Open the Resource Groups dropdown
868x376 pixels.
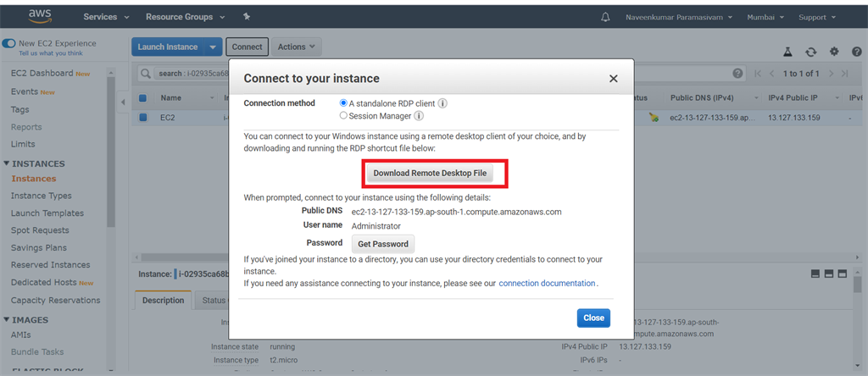click(186, 17)
